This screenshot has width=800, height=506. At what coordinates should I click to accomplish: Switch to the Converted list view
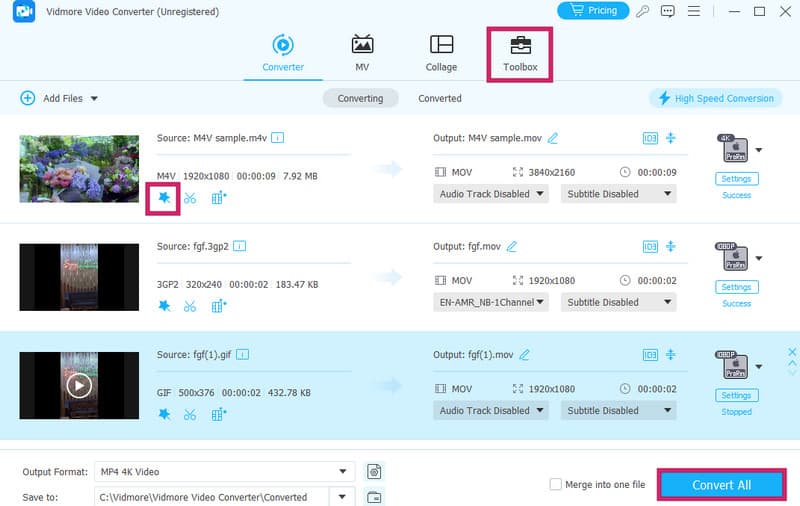point(439,98)
